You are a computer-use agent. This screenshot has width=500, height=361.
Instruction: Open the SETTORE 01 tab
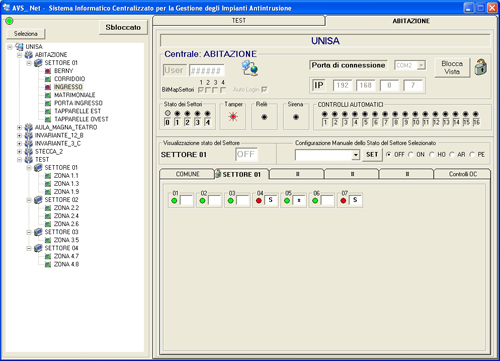pyautogui.click(x=242, y=174)
